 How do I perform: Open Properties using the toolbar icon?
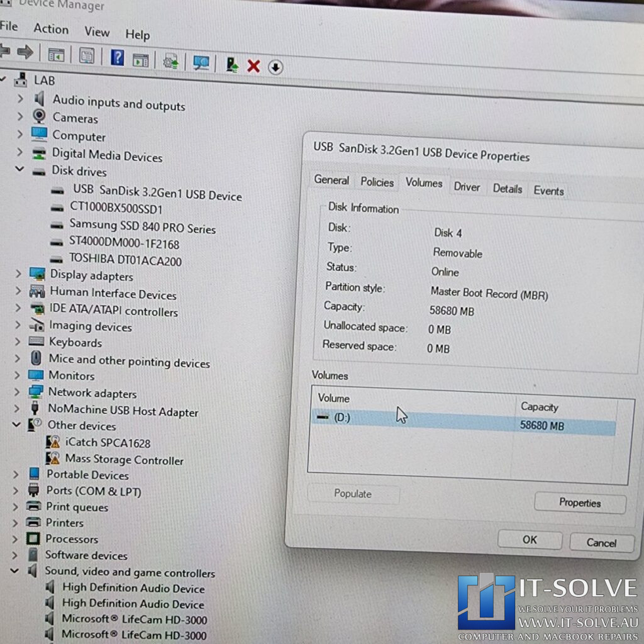pyautogui.click(x=87, y=57)
